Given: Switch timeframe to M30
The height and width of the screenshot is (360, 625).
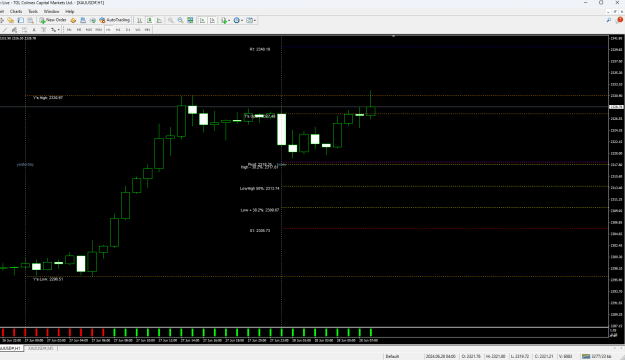Looking at the screenshot, I should (x=98, y=30).
